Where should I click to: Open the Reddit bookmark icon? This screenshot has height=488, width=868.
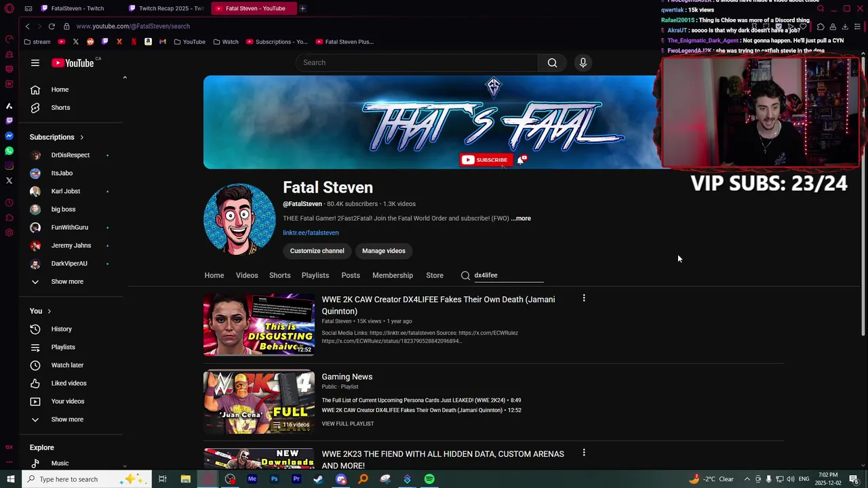pos(90,41)
